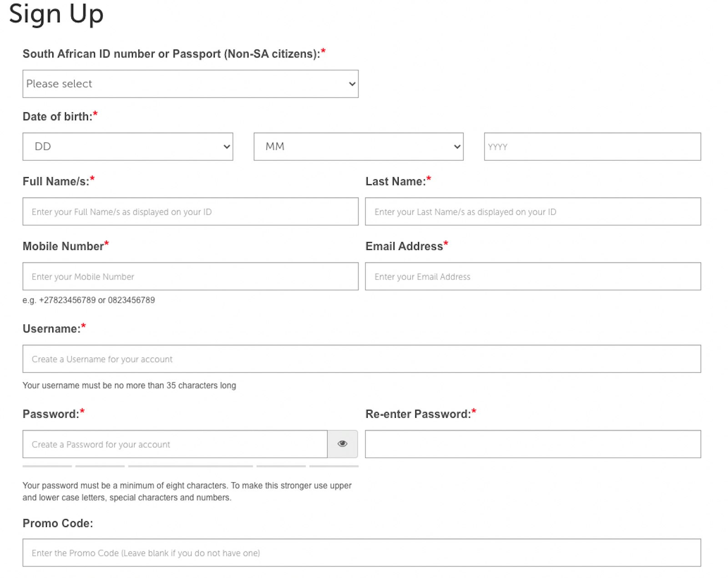Toggle password visibility with the eye icon
This screenshot has height=578, width=728.
342,444
